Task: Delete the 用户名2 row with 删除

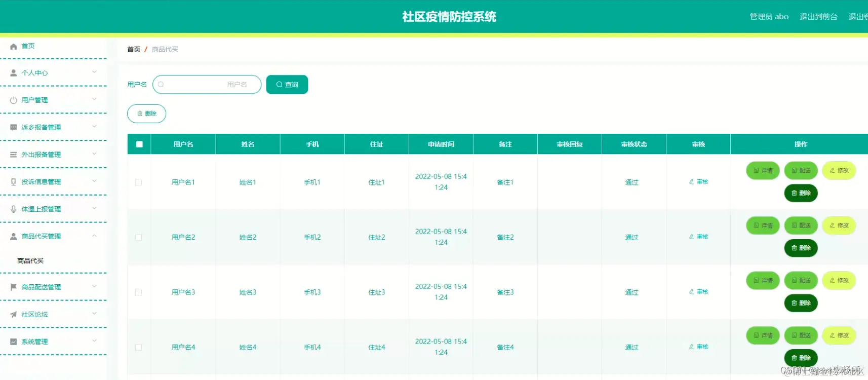Action: coord(801,248)
